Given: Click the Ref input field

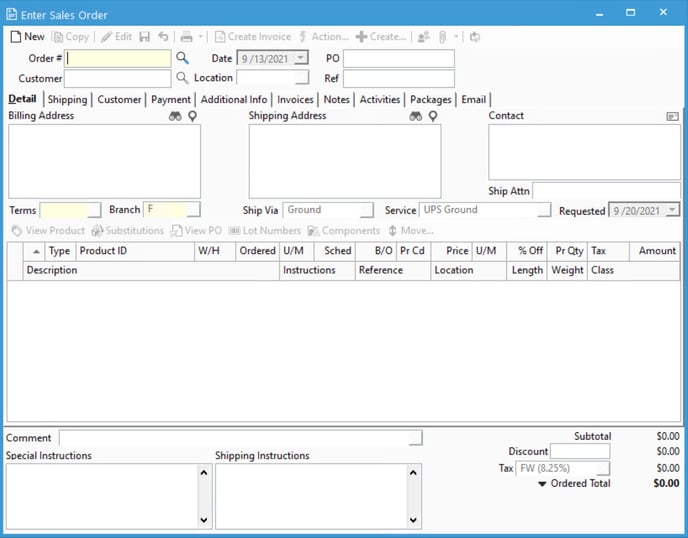Looking at the screenshot, I should [x=398, y=79].
